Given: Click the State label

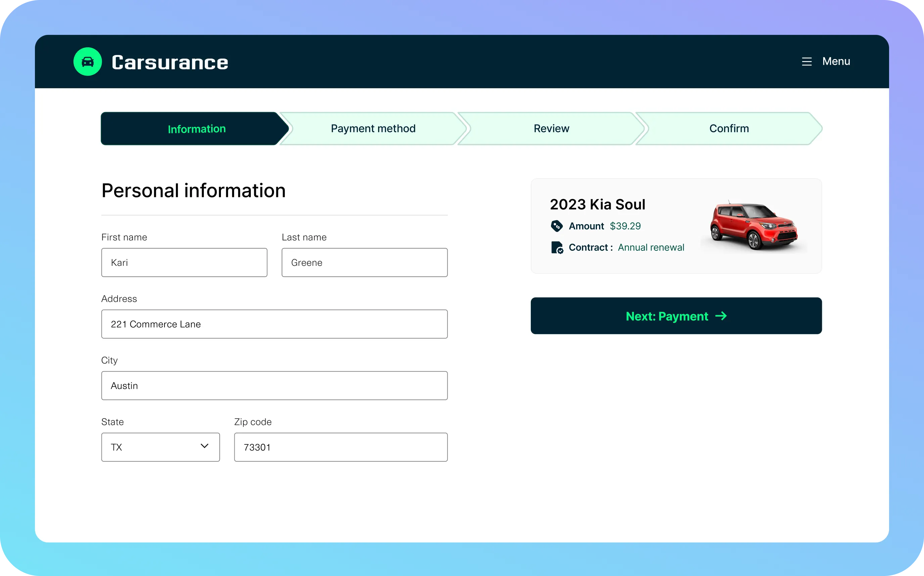Looking at the screenshot, I should click(112, 422).
